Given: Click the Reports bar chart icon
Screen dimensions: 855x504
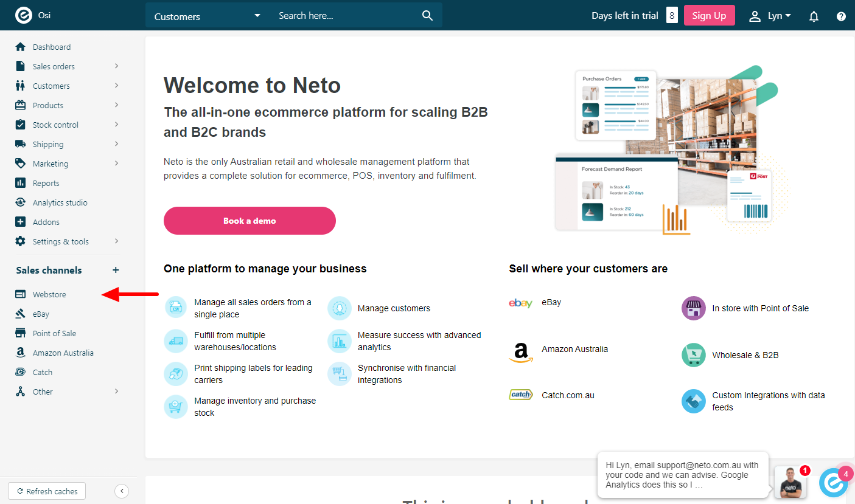Looking at the screenshot, I should [21, 183].
